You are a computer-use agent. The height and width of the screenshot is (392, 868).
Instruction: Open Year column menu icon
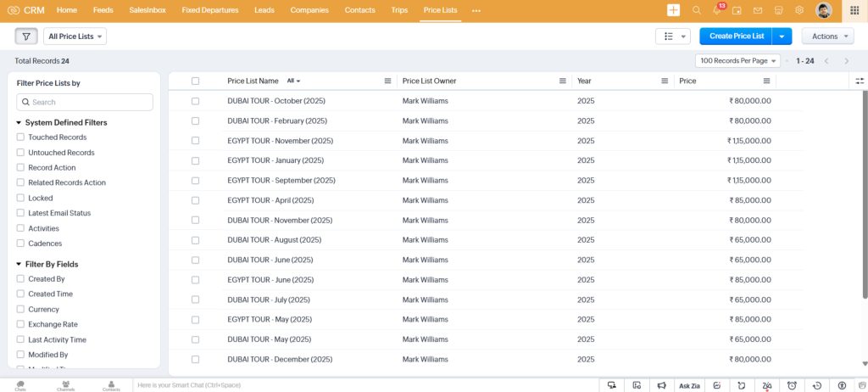[665, 81]
